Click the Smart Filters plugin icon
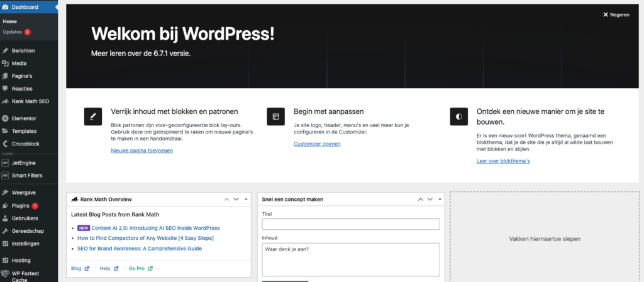Viewport: 644px width, 282px height. (5, 176)
